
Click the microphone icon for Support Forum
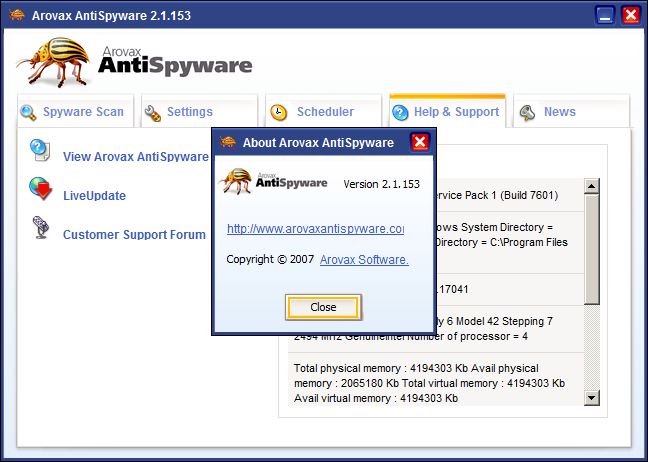click(41, 227)
